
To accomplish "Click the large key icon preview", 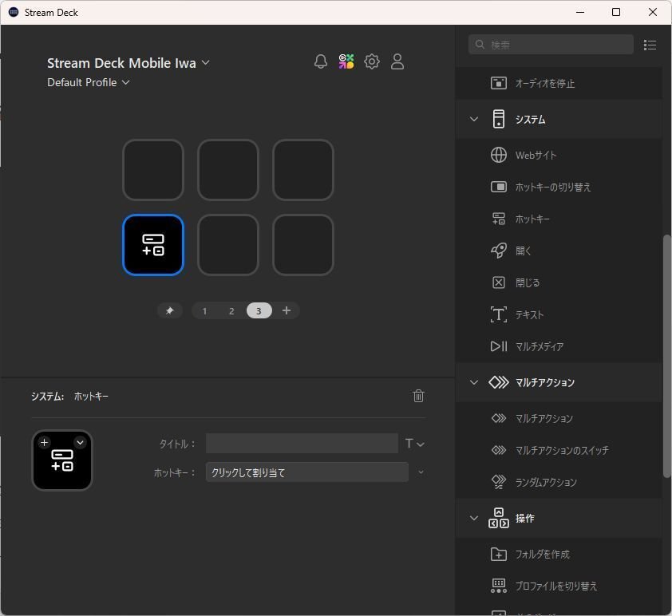I will [62, 460].
